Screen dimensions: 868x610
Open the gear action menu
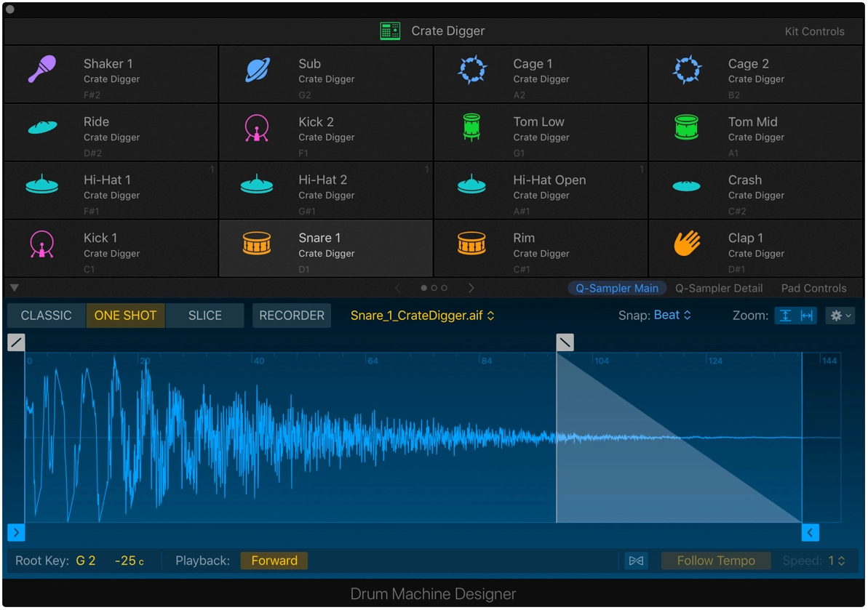(x=840, y=316)
